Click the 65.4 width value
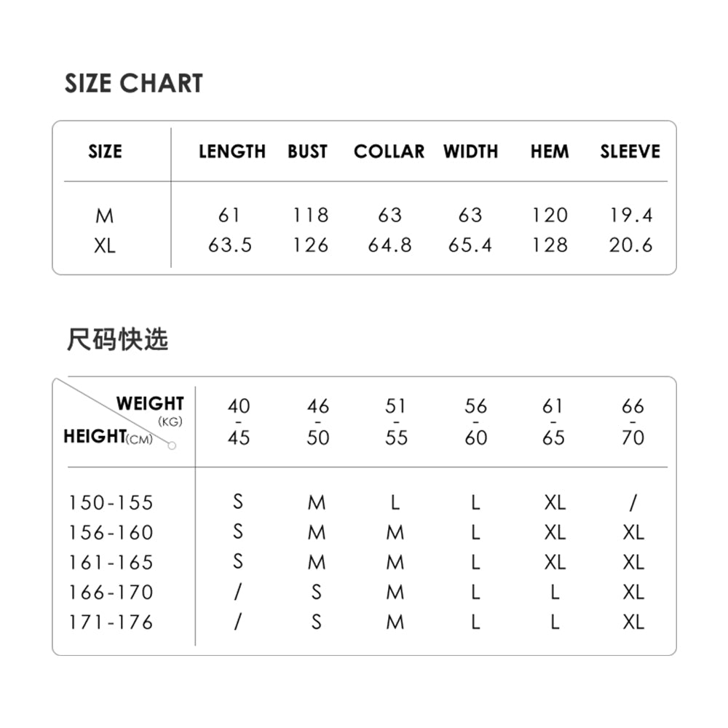Image resolution: width=728 pixels, height=728 pixels. pos(470,245)
